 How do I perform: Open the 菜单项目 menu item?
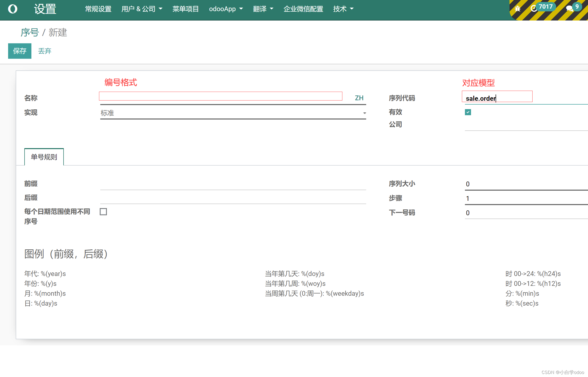[185, 9]
